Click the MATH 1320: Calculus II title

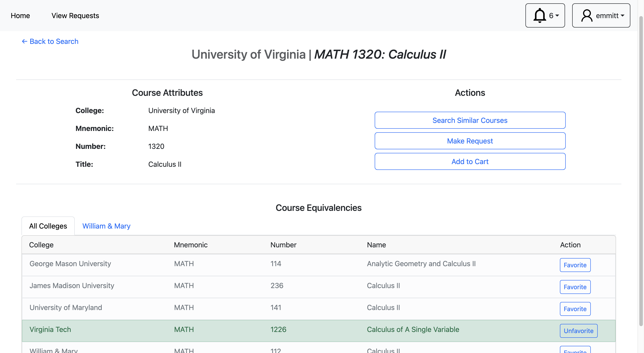[380, 54]
